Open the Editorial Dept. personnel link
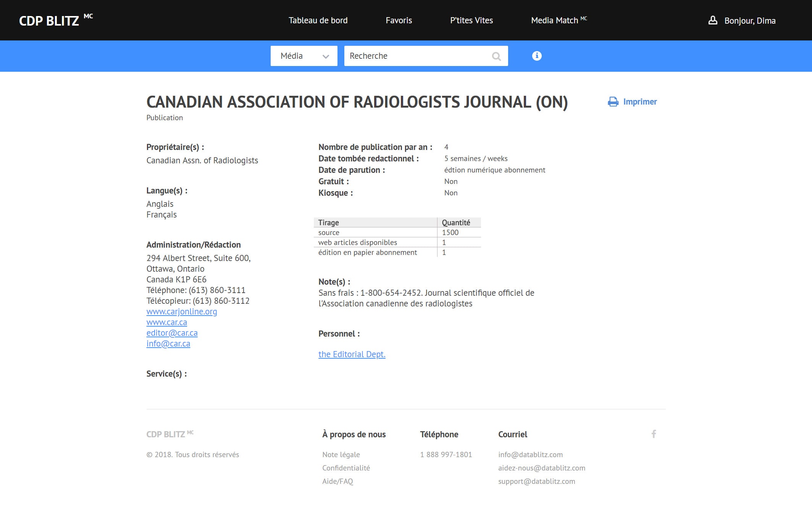This screenshot has height=514, width=812. (352, 354)
